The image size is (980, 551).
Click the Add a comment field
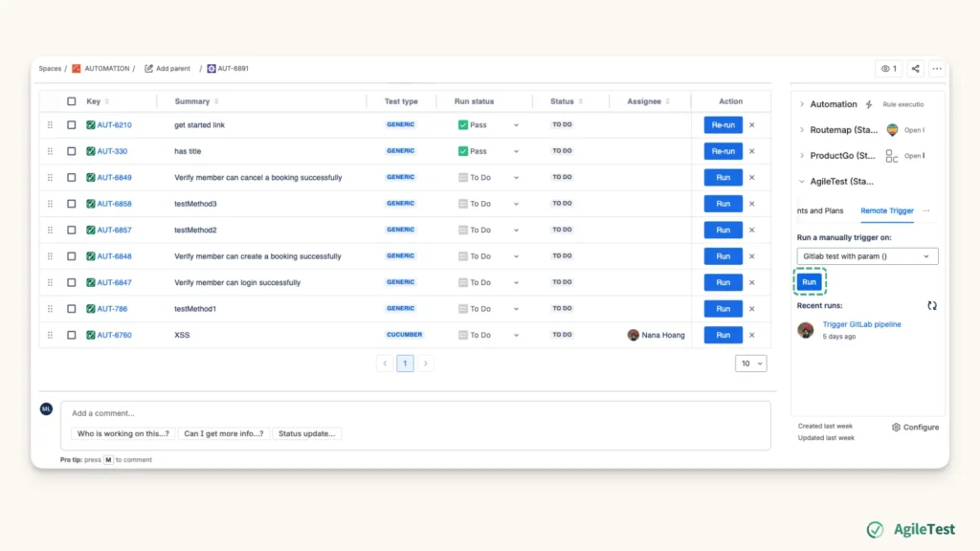[415, 413]
